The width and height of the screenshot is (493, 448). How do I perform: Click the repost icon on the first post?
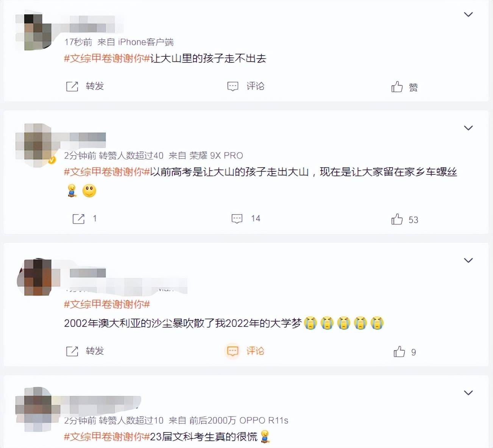coord(72,86)
